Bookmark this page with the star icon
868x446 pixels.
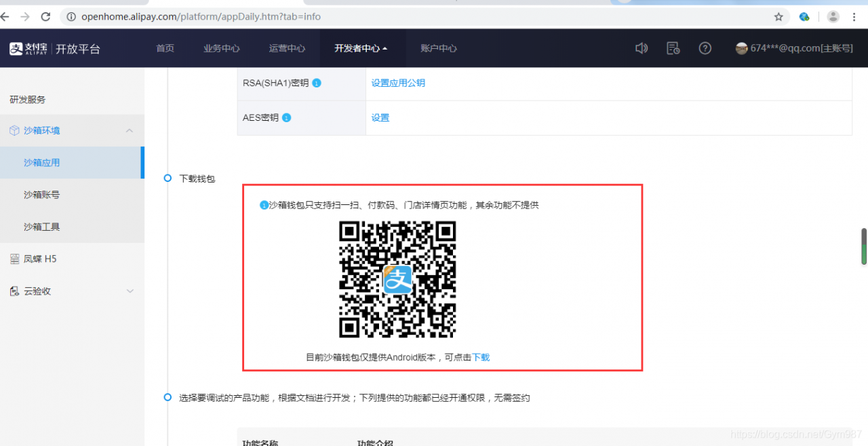click(x=778, y=16)
